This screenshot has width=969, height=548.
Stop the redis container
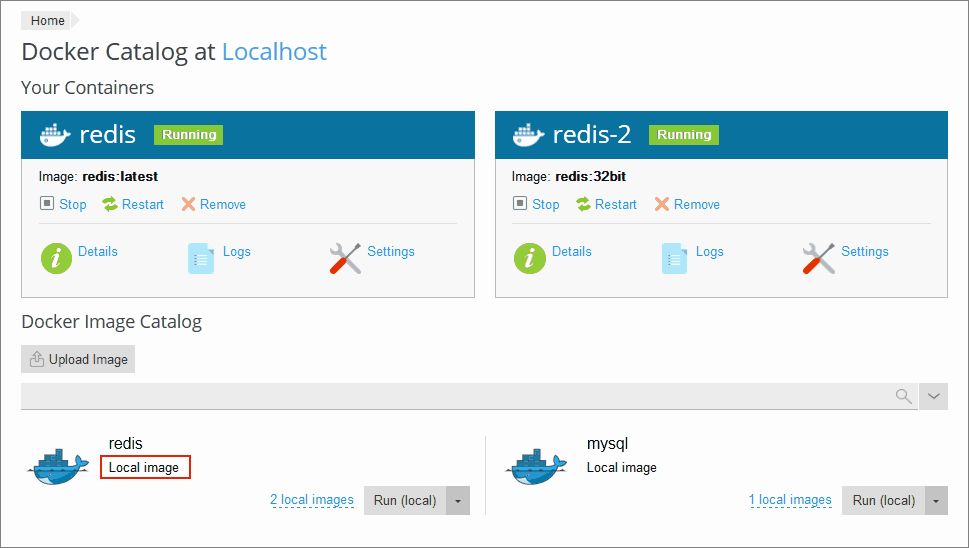(63, 204)
